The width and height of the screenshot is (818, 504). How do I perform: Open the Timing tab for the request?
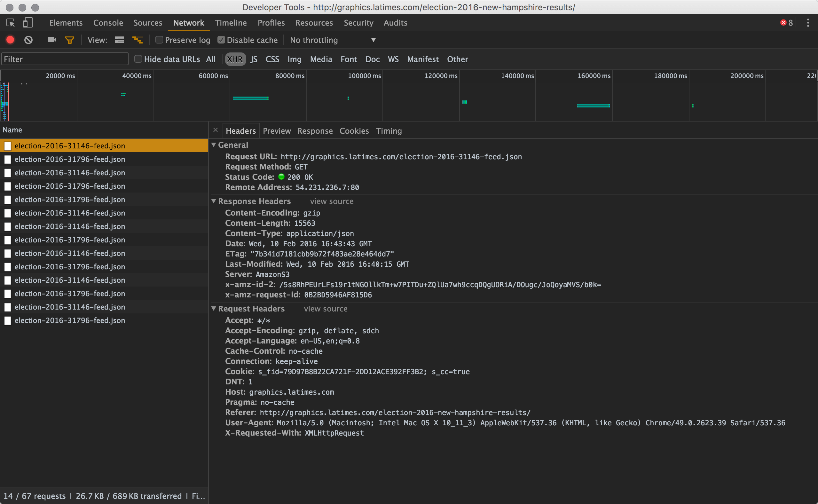[x=389, y=131]
